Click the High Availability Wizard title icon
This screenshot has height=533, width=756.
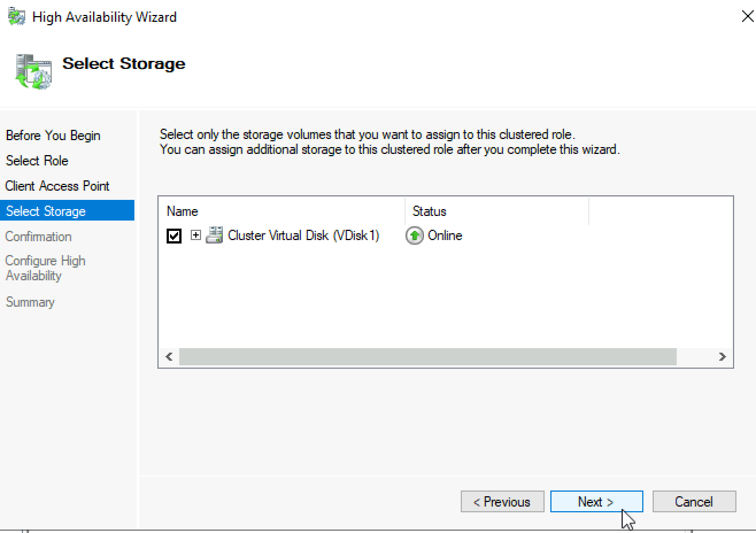point(17,17)
